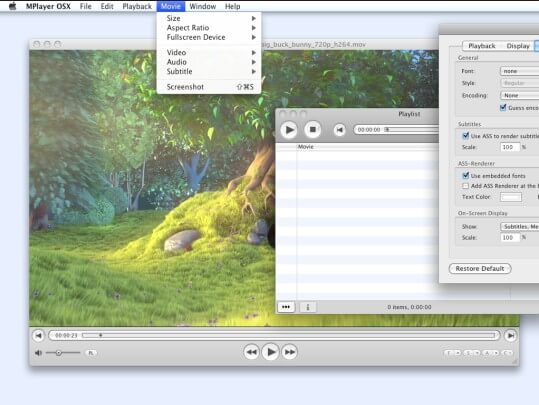Screen dimensions: 539x405
Task: Click stop button in Playlist window
Action: [312, 130]
